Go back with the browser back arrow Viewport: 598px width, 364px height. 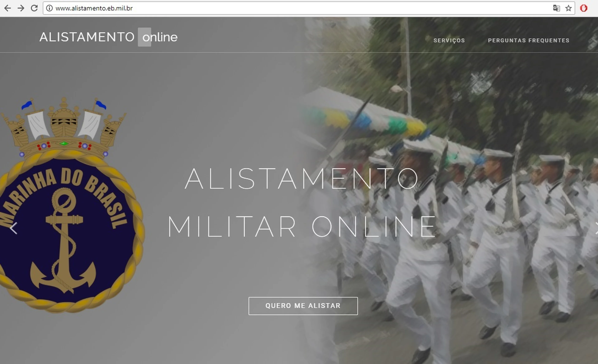pos(7,8)
